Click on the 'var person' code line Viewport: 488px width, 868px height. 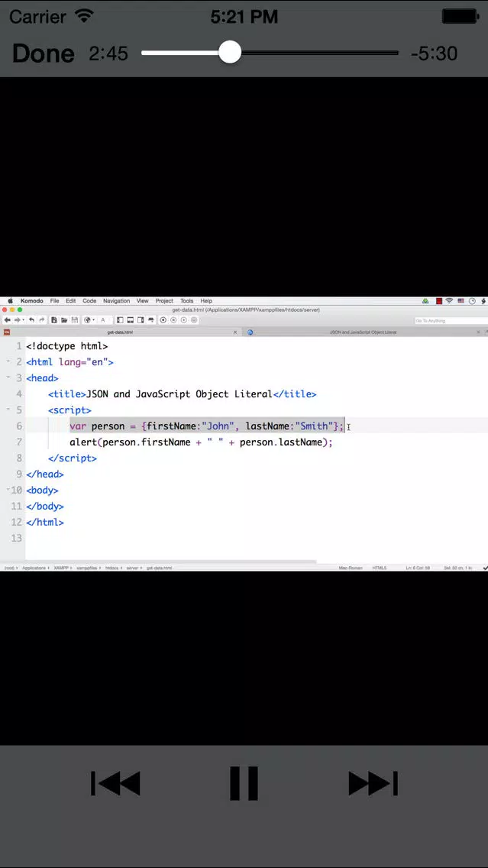tap(206, 426)
